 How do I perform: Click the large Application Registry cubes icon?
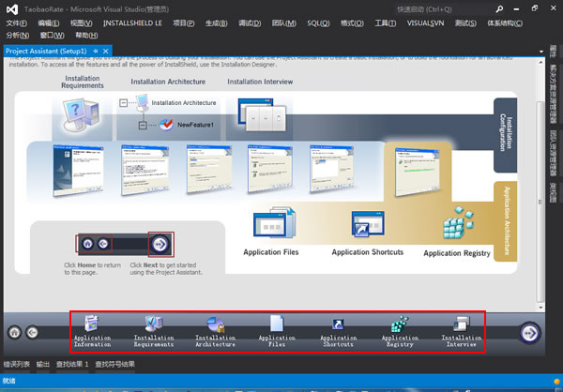[x=458, y=222]
